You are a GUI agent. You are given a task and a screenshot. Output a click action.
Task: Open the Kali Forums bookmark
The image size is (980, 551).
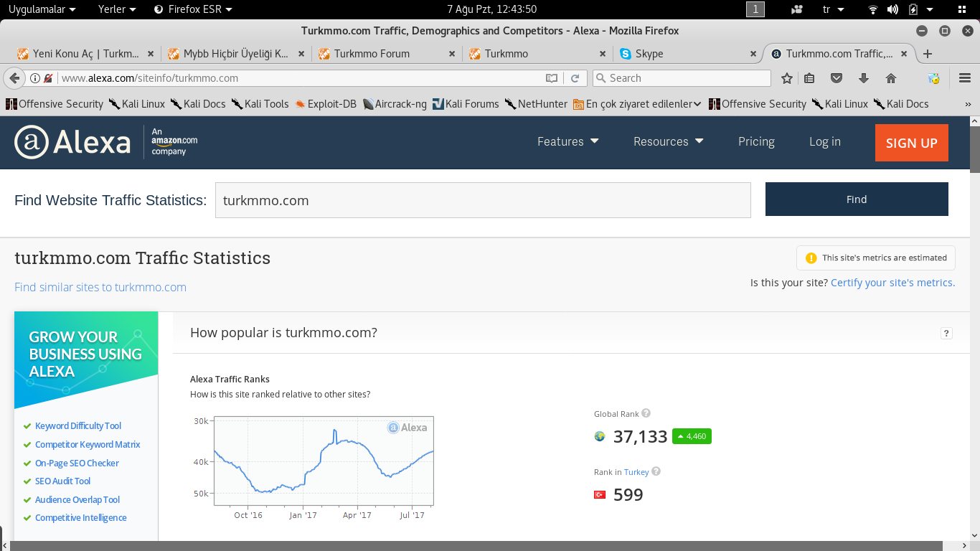(x=466, y=104)
